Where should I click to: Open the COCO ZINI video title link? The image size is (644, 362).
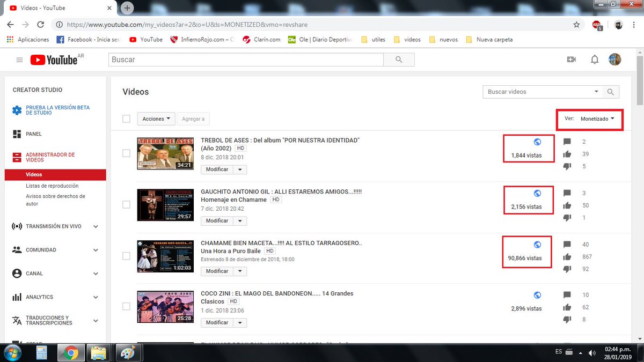coord(277,298)
